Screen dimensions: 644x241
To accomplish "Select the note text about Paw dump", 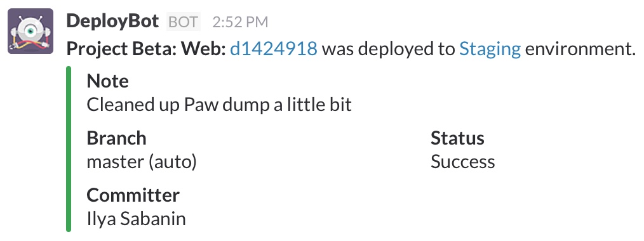I will 219,105.
